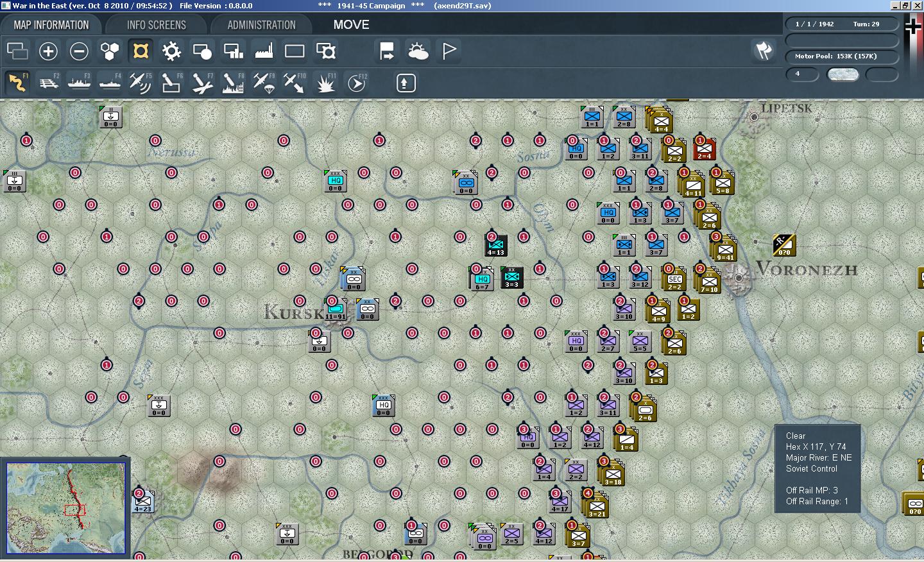Zoom out using the minus icon
This screenshot has width=924, height=562.
coord(79,51)
